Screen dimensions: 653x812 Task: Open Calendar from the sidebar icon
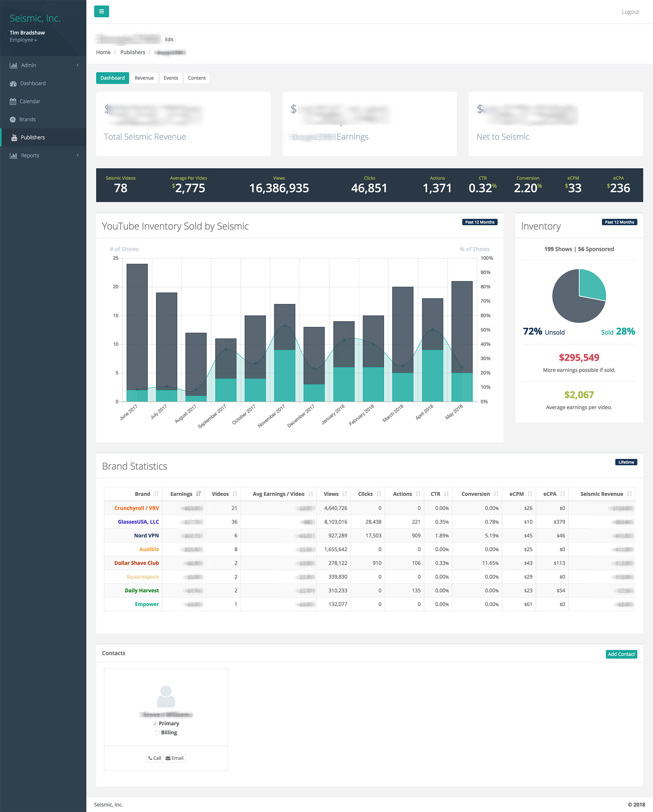[13, 102]
